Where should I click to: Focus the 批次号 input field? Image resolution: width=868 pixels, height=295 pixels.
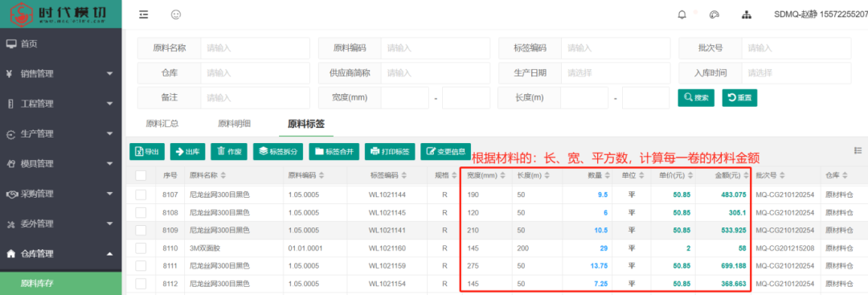point(796,48)
